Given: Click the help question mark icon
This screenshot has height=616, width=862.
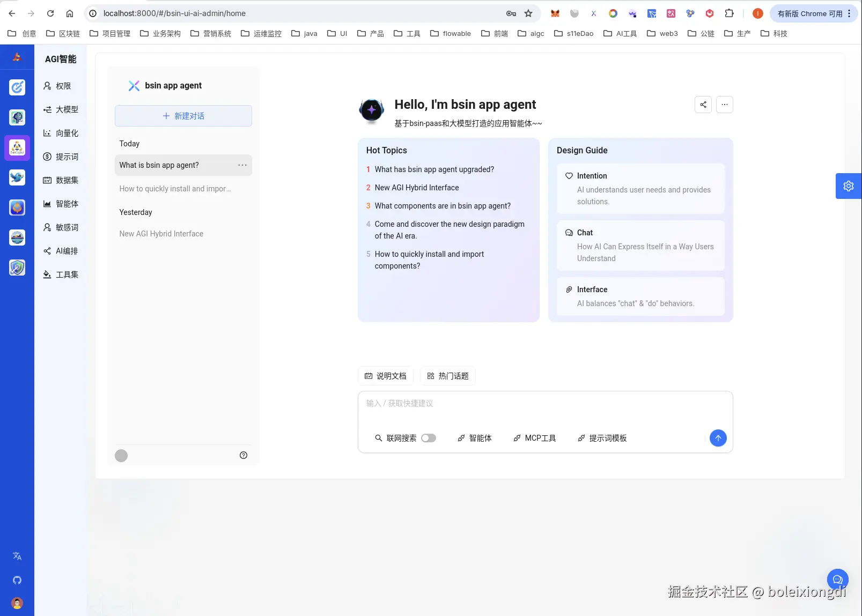Looking at the screenshot, I should click(244, 455).
